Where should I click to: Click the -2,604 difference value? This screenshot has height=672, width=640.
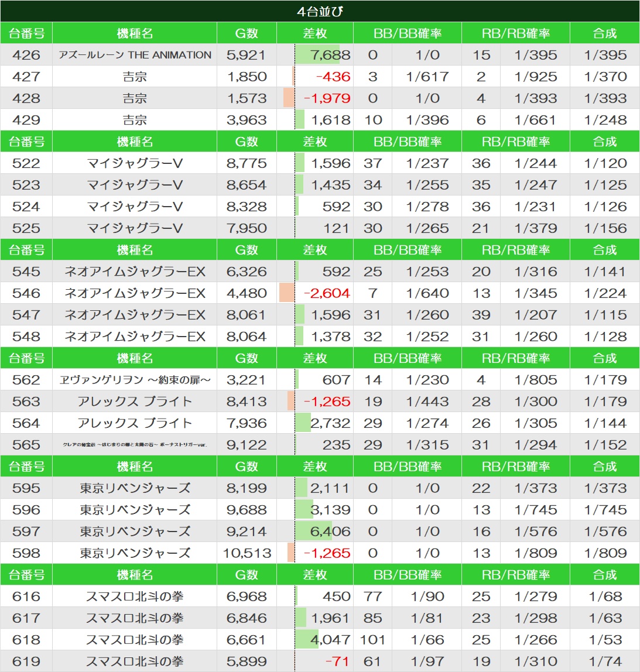coord(327,293)
